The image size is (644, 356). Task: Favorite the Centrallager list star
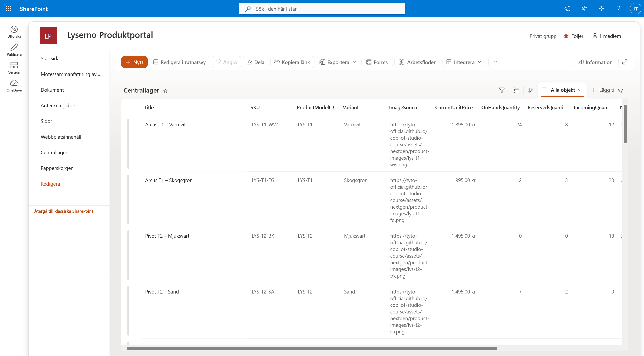click(x=165, y=91)
